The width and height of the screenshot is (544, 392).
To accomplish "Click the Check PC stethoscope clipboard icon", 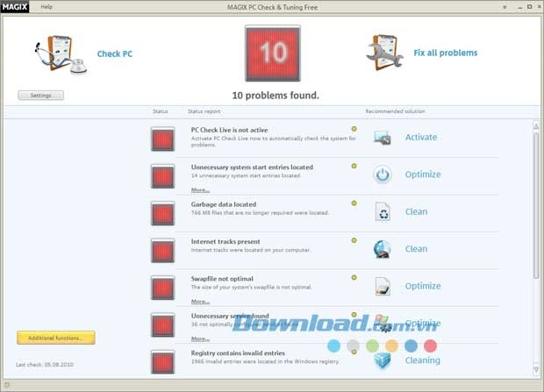I will click(61, 55).
